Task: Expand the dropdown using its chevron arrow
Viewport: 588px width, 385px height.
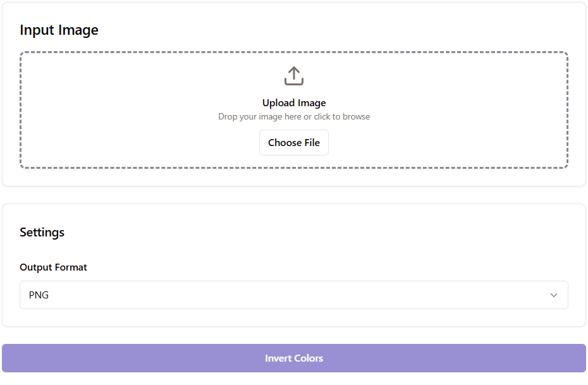Action: pos(554,295)
